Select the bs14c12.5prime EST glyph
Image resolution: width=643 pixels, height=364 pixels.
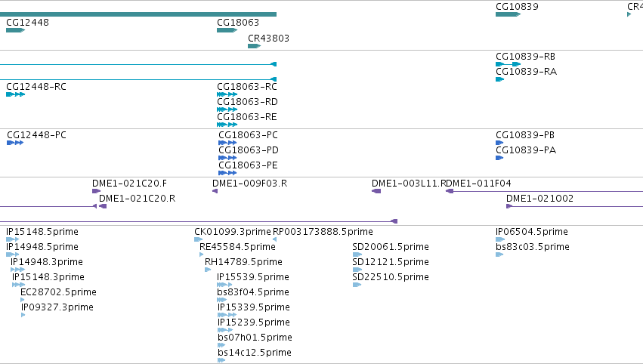click(x=221, y=360)
